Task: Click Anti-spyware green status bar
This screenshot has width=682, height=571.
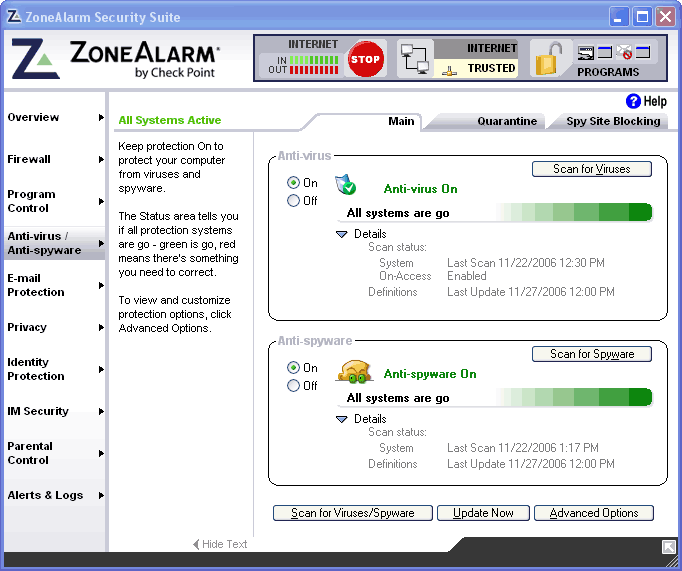Action: click(x=574, y=397)
